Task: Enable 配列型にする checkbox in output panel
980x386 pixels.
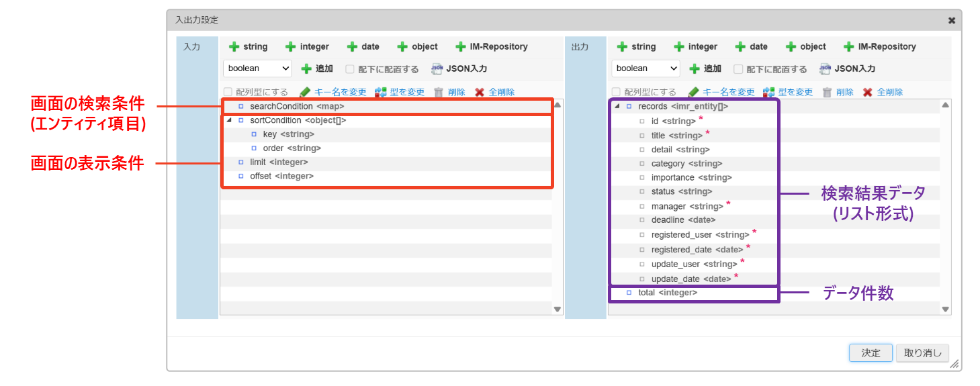Action: (616, 92)
